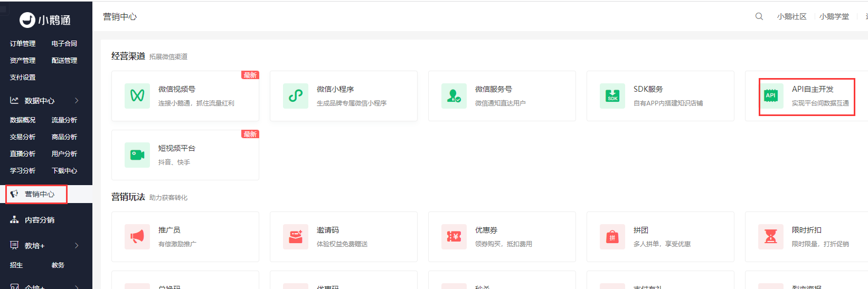Image resolution: width=868 pixels, height=289 pixels.
Task: Open the API自主开发 card title
Action: coord(813,89)
